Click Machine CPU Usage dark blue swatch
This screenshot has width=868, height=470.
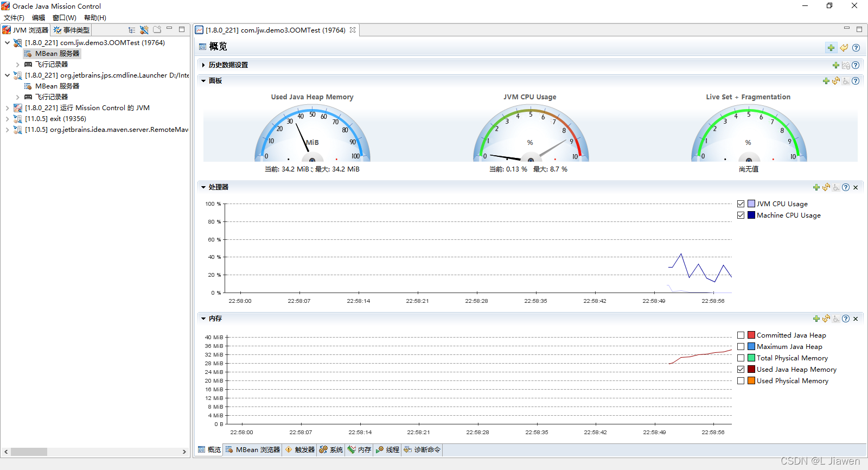tap(751, 215)
